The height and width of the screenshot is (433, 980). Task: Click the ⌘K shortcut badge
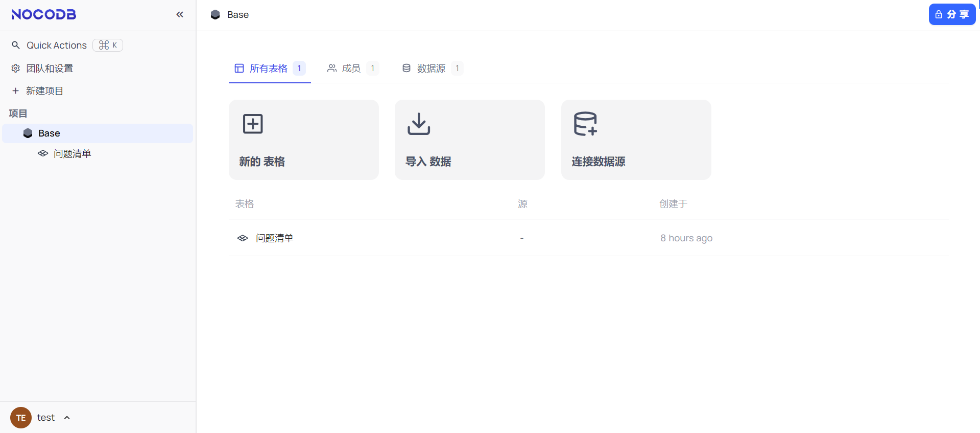pos(108,45)
